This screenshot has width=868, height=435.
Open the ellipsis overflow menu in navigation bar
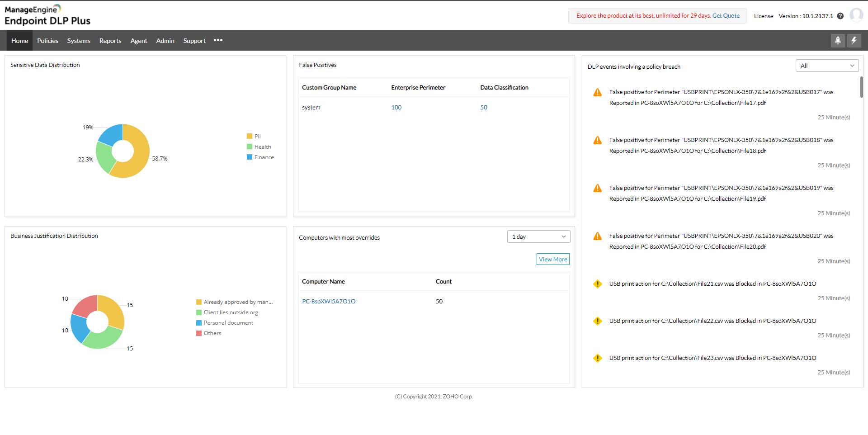pos(218,40)
